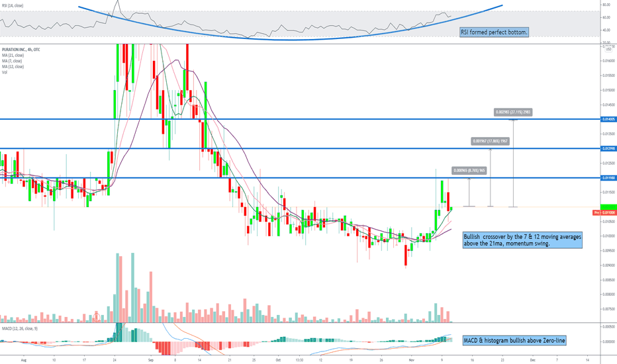Click the '0.000500' tick on the MACD axis
Image resolution: width=617 pixels, height=364 pixels.
609,327
